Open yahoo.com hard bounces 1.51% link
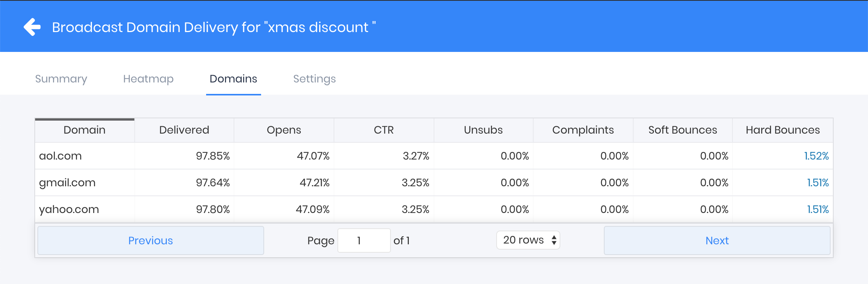Screen dimensions: 868x284 click(818, 210)
